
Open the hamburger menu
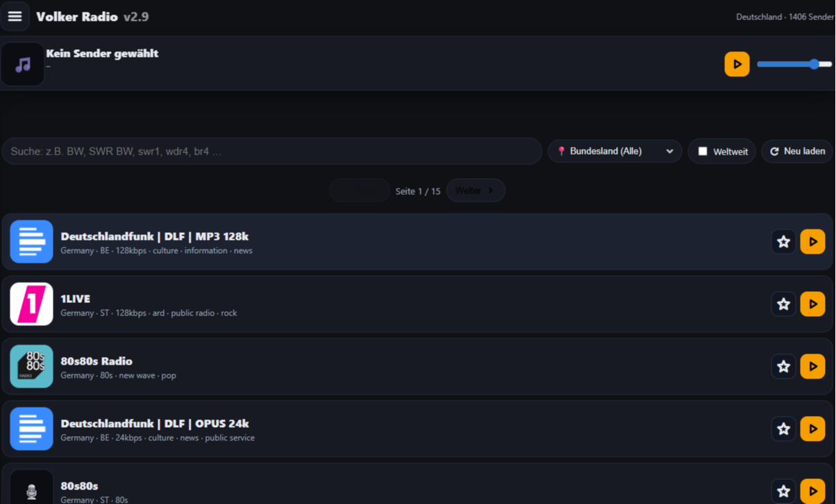click(x=15, y=17)
